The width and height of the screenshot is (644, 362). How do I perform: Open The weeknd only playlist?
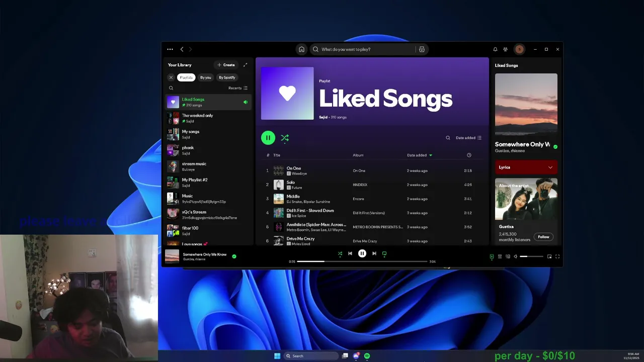[209, 118]
